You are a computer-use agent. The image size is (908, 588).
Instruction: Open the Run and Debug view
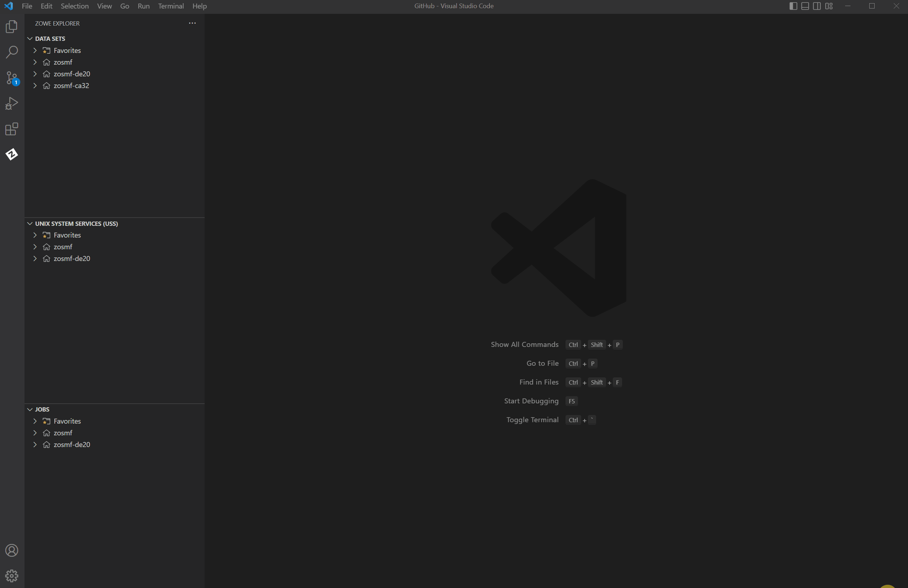[x=12, y=103]
